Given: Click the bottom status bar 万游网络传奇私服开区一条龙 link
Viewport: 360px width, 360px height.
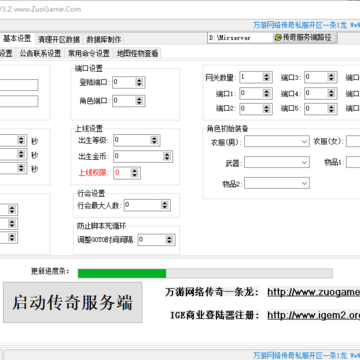Looking at the screenshot, I should (300, 355).
